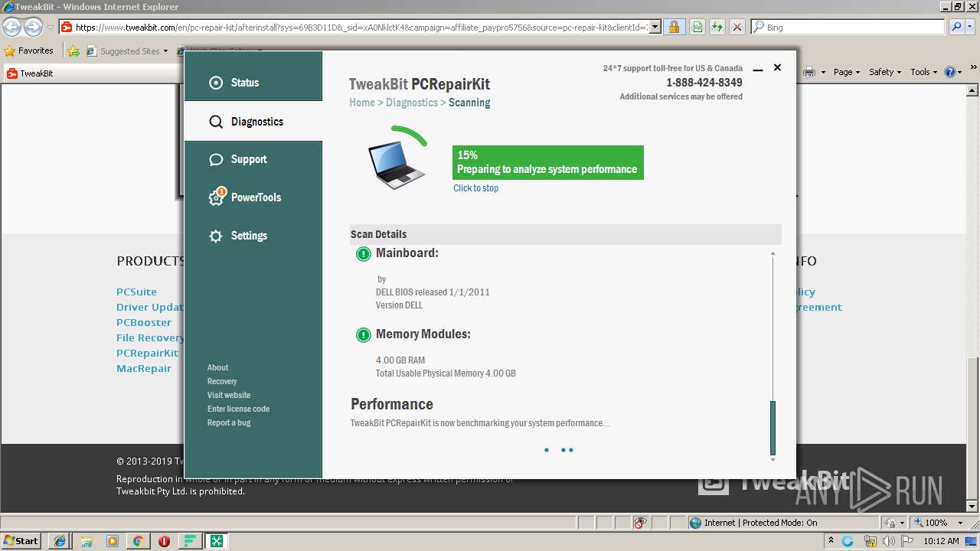Click the Status circle icon

[x=216, y=83]
